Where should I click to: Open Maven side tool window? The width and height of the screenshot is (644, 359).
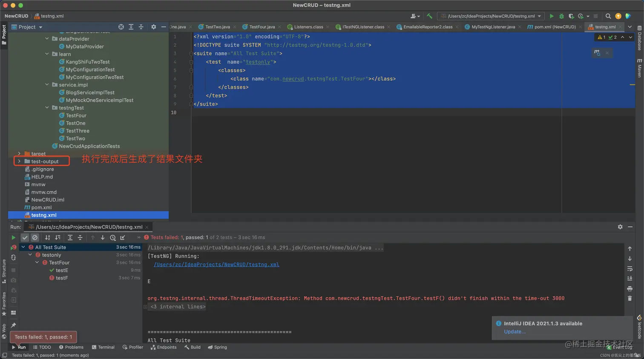639,69
